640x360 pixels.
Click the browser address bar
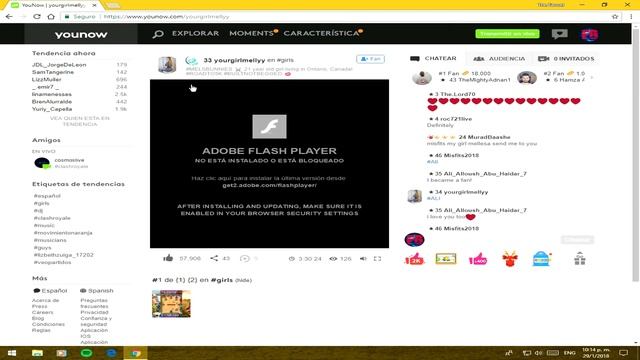pos(335,17)
